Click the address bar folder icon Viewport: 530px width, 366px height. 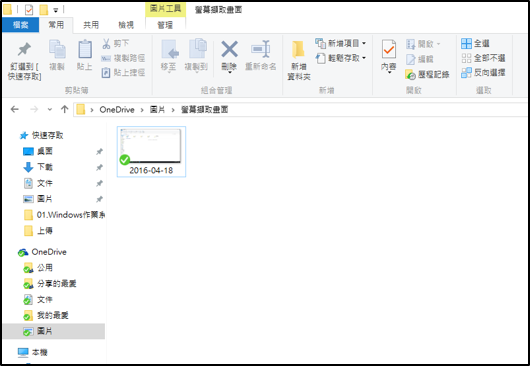tap(81, 109)
